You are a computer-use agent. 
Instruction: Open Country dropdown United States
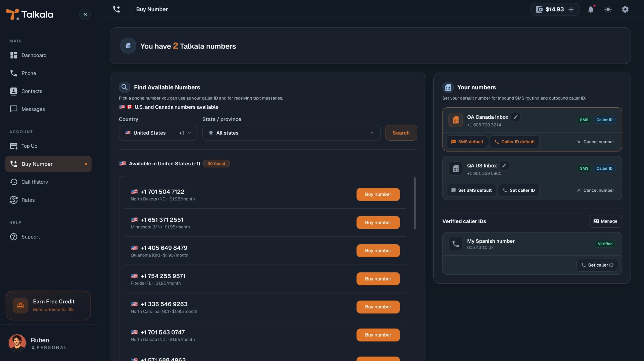[158, 133]
